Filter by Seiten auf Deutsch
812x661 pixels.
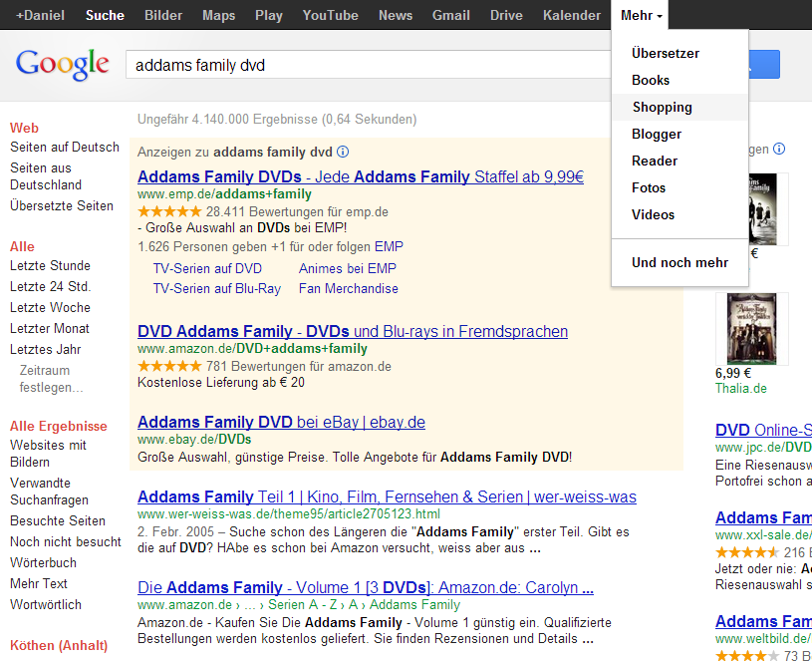65,148
